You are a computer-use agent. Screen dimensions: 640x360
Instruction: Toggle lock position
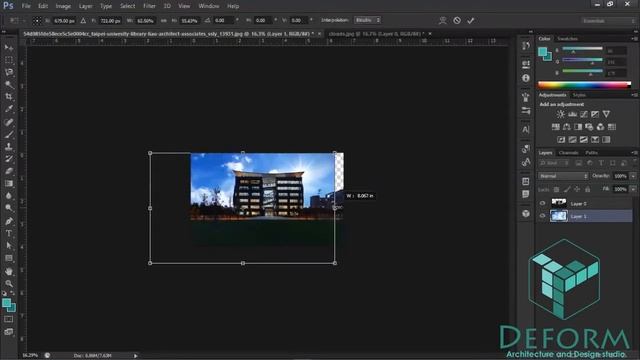[577, 189]
